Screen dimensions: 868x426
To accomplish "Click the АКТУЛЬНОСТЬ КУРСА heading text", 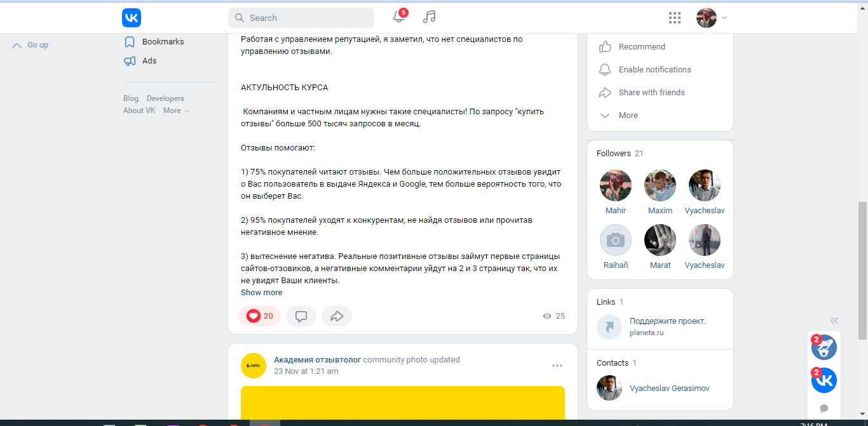I will (x=284, y=88).
